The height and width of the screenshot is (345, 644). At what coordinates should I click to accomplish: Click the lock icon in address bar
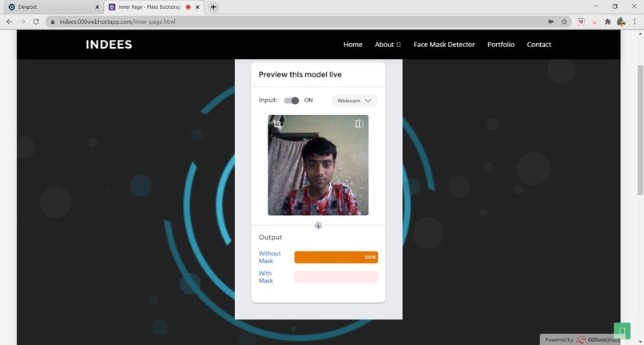(x=53, y=22)
